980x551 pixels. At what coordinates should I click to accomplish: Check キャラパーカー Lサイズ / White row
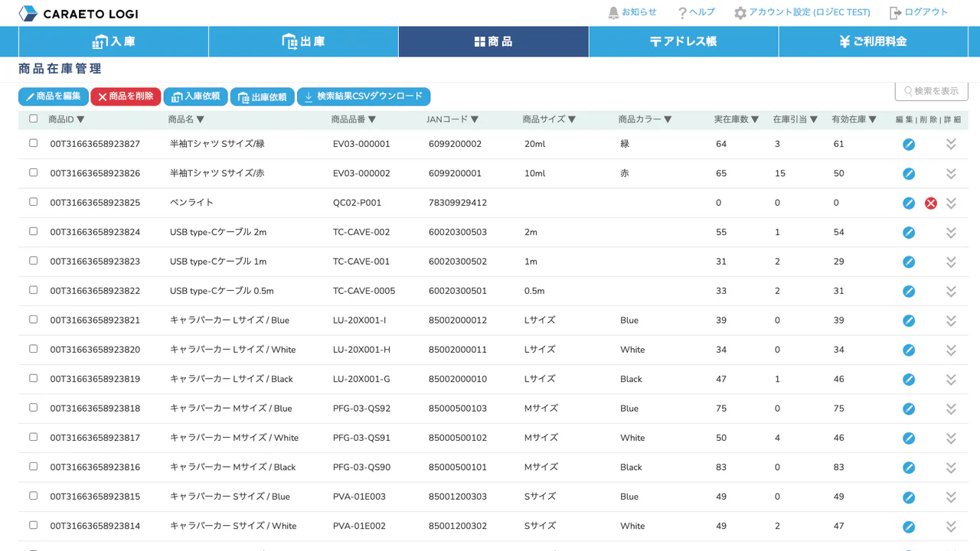click(33, 348)
